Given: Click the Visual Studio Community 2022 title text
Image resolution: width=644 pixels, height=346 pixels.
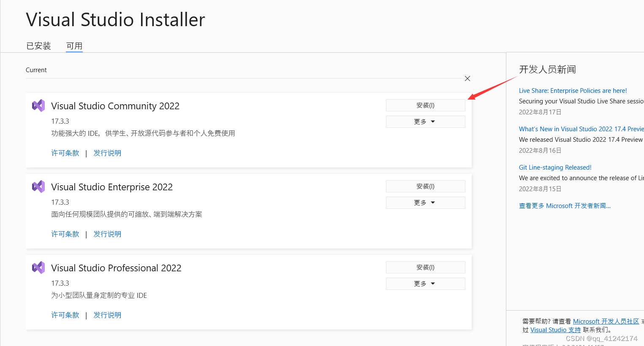Looking at the screenshot, I should (x=115, y=106).
